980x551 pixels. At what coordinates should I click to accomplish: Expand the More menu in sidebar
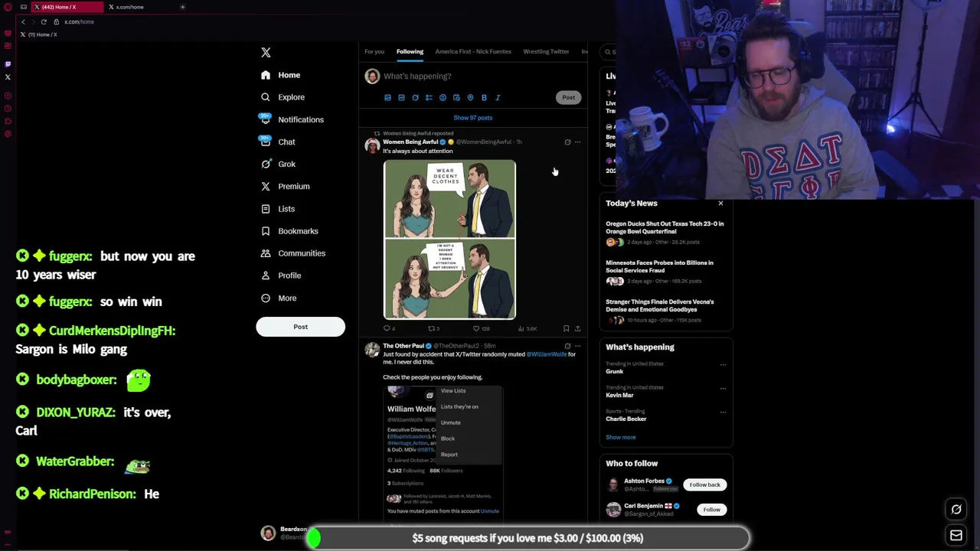(x=279, y=298)
